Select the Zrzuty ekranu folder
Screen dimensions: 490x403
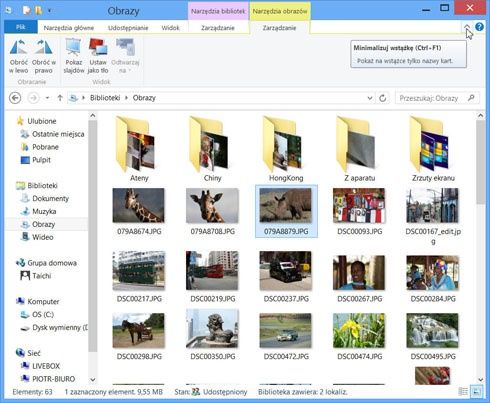click(x=433, y=149)
